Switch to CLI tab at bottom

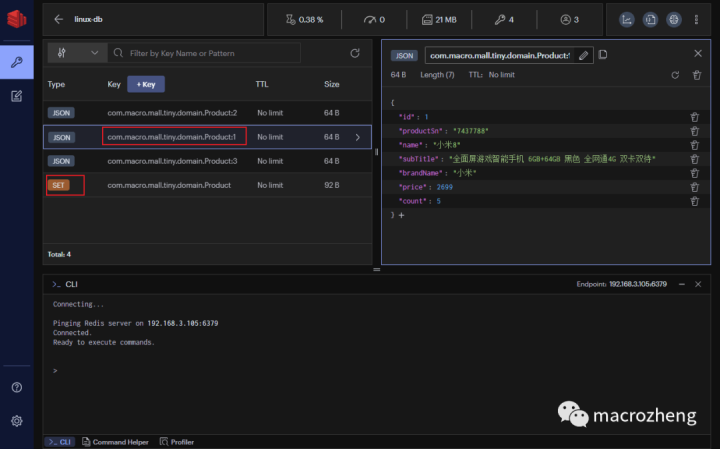60,442
